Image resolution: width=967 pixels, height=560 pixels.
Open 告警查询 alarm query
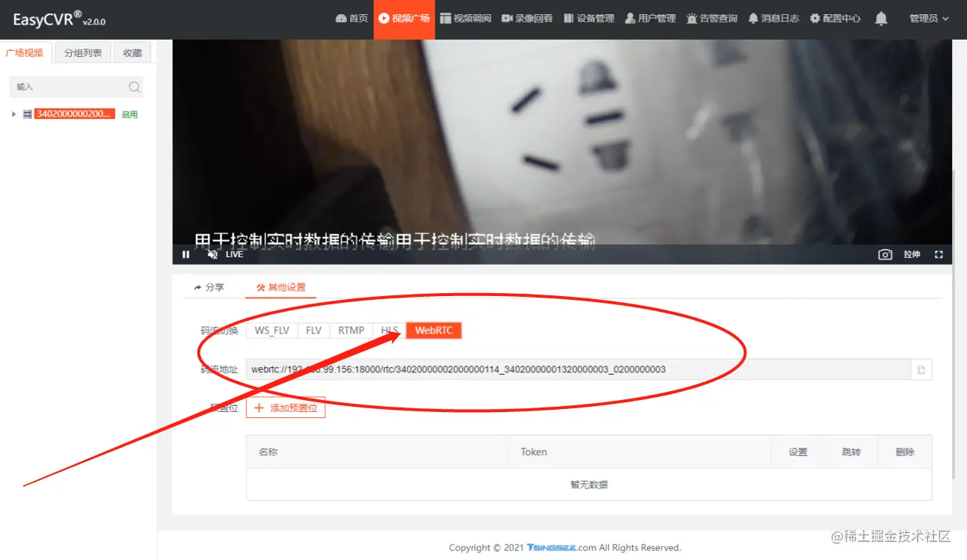[x=712, y=18]
